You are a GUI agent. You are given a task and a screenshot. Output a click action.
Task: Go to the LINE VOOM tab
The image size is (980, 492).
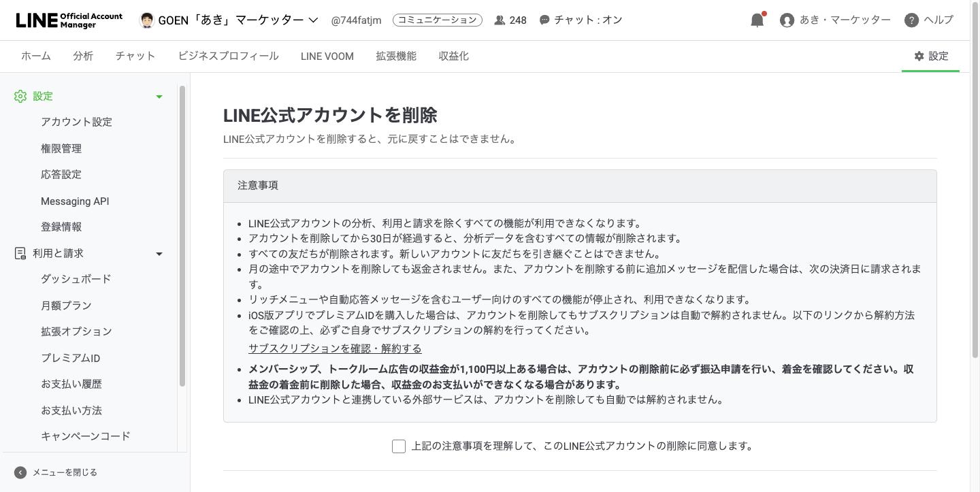327,56
